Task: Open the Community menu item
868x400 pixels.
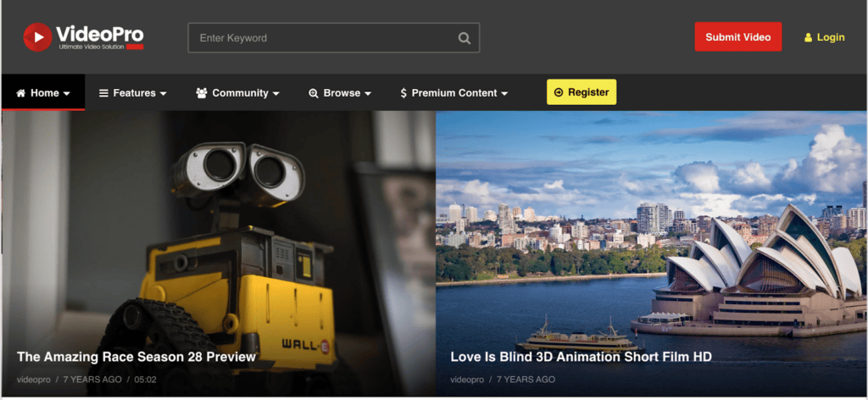Action: [237, 93]
